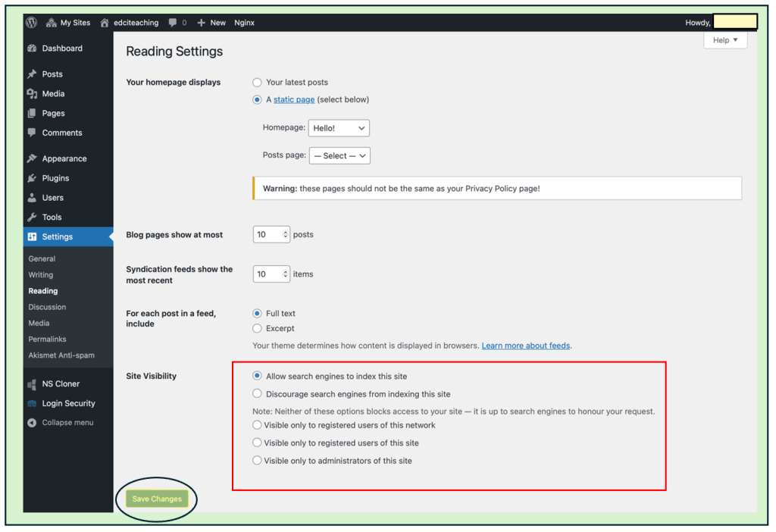This screenshot has width=776, height=532.
Task: Click the Posts pushpin icon
Action: point(32,74)
